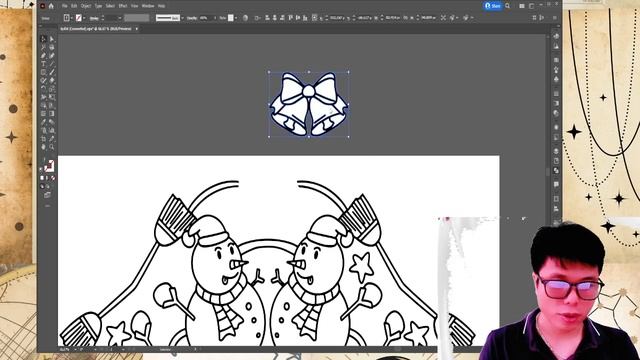Click the Opacity label in the control bar
The image size is (640, 360).
point(192,18)
